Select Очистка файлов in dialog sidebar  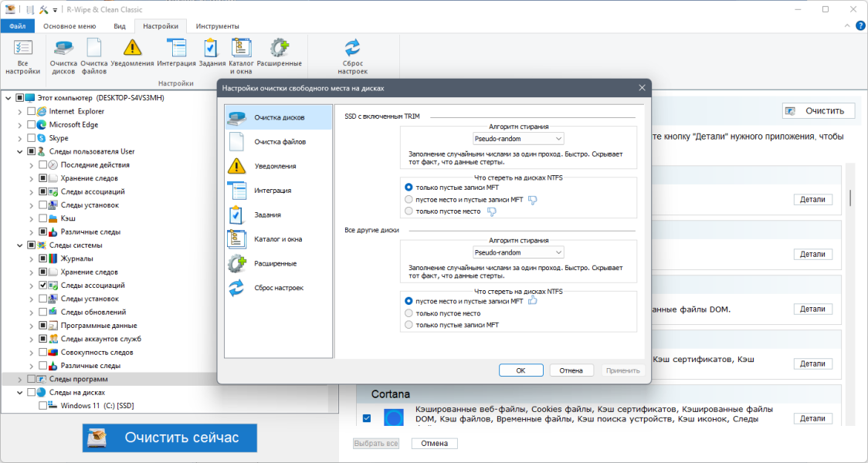click(279, 142)
